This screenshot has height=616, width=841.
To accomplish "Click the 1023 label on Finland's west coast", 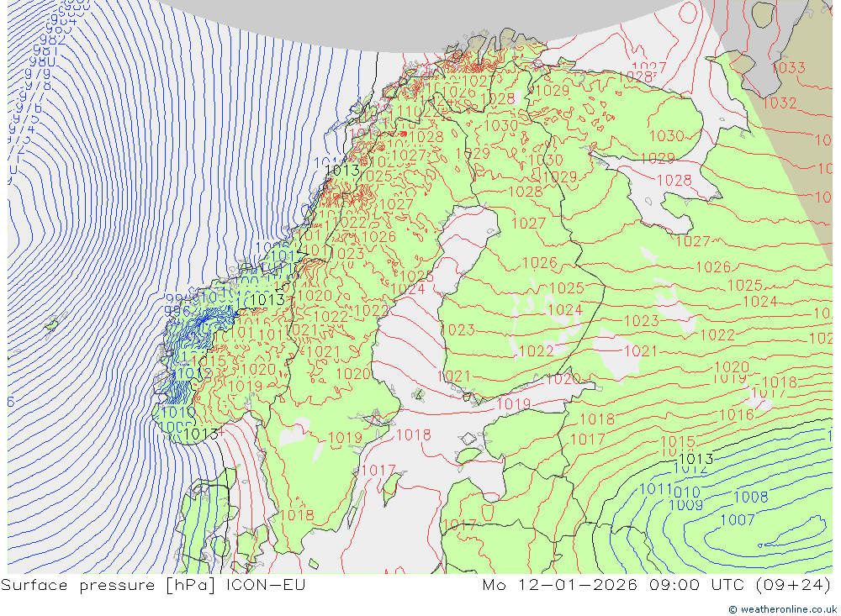I will (458, 329).
